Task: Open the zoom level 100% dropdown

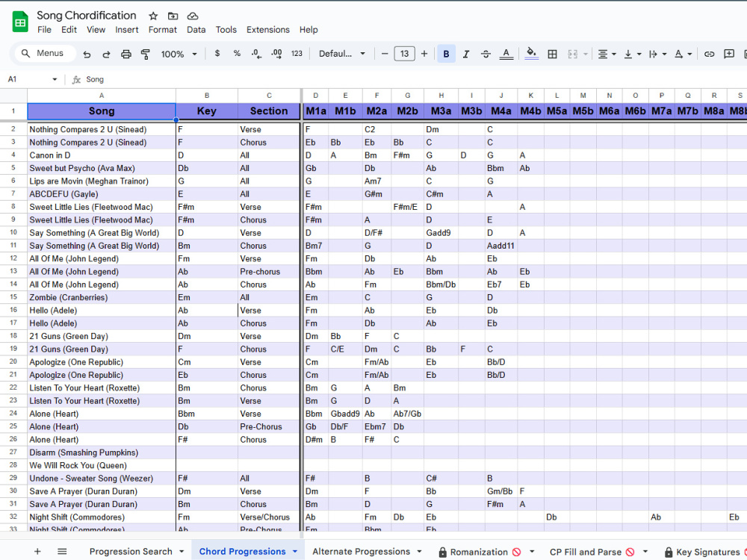Action: pos(179,54)
